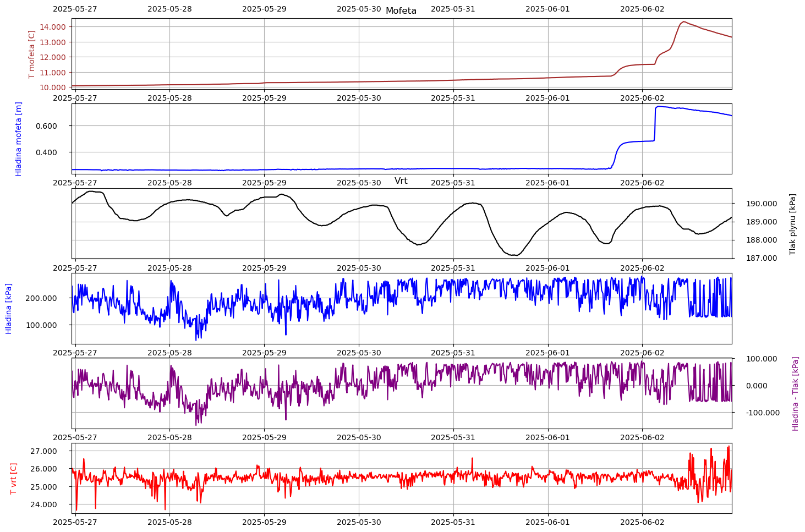Click 2025-06-01 date below the T vrt plot

click(547, 523)
